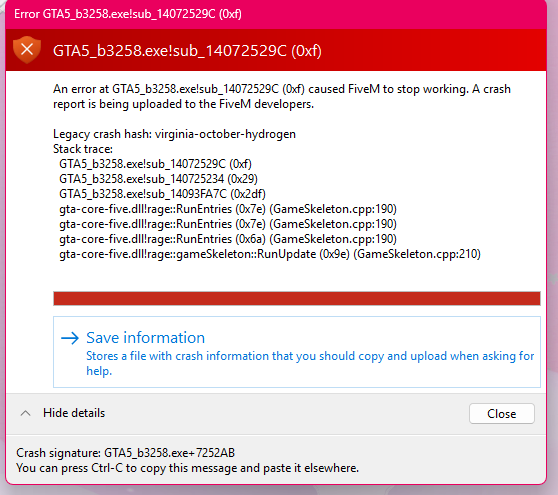Close the FiveM crash dialog
Image resolution: width=558 pixels, height=495 pixels.
pyautogui.click(x=501, y=414)
